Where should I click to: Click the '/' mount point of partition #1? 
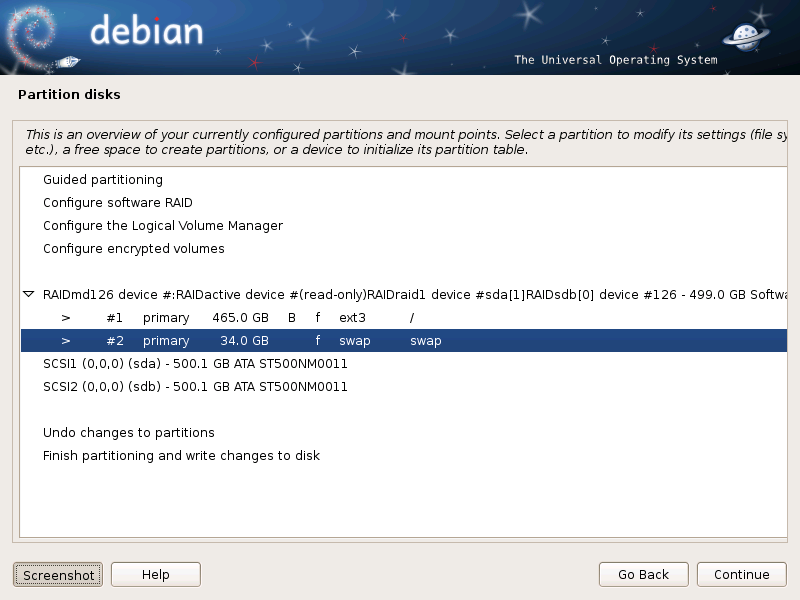coord(412,318)
